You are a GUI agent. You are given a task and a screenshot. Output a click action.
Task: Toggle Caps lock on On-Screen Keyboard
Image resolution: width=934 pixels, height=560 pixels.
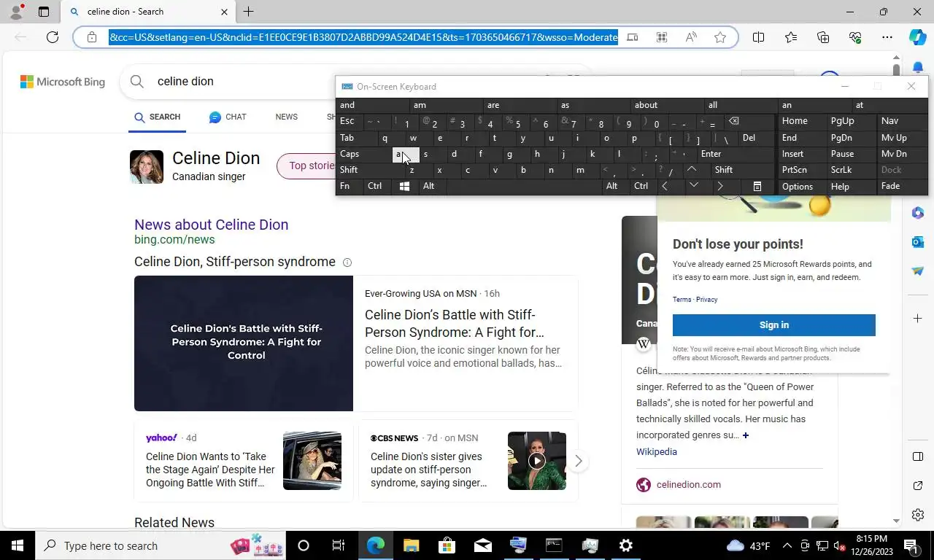[x=365, y=154]
